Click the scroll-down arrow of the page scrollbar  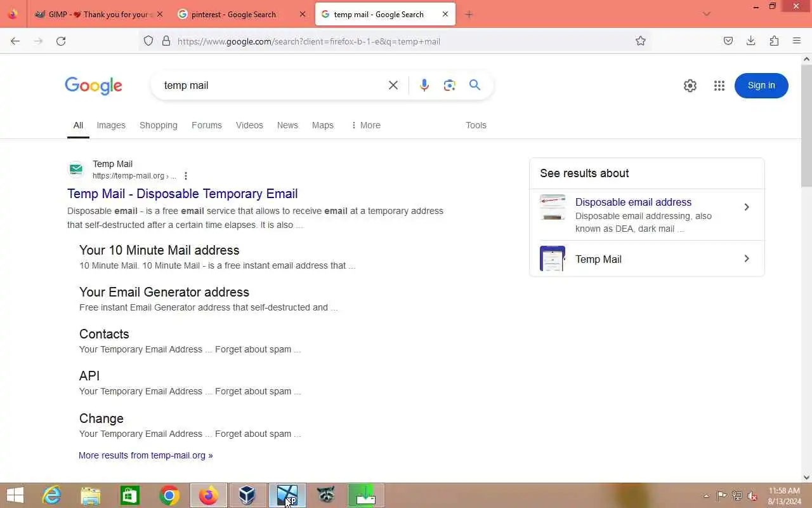[807, 478]
